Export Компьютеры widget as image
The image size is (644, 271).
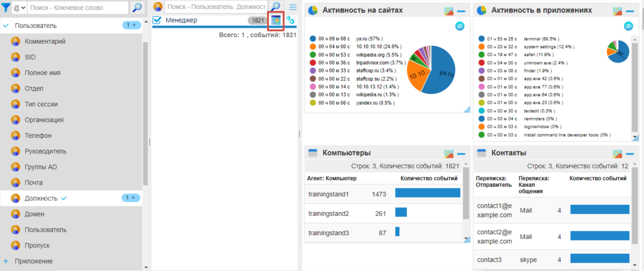449,153
